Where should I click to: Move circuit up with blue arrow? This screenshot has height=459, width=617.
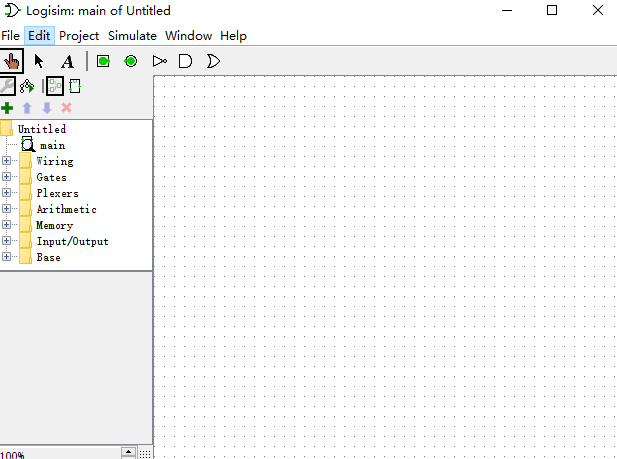click(x=27, y=108)
